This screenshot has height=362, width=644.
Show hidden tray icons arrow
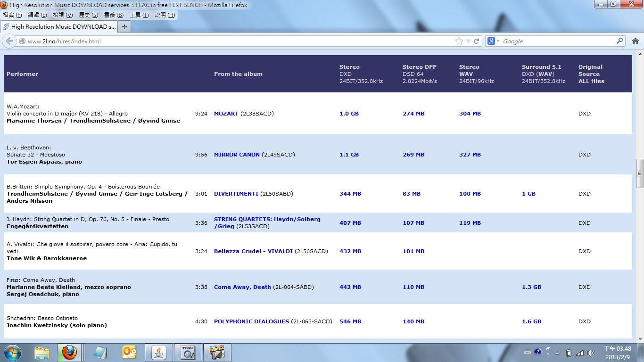557,353
